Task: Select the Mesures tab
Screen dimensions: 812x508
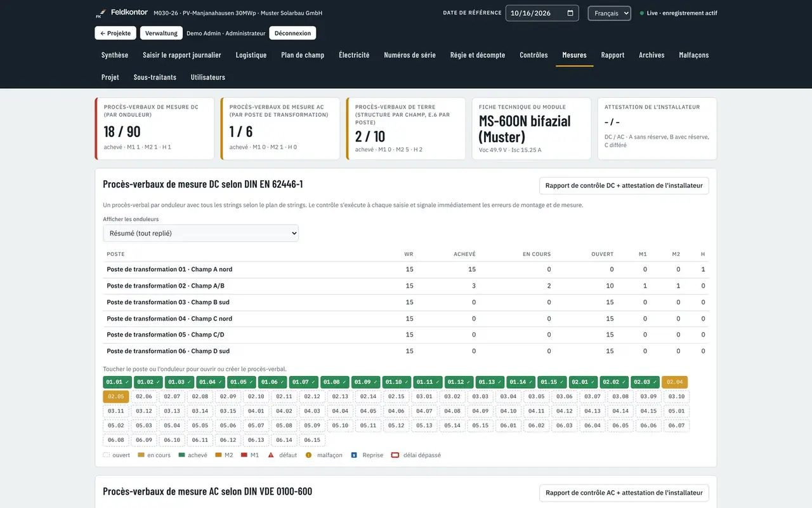Action: pos(575,55)
